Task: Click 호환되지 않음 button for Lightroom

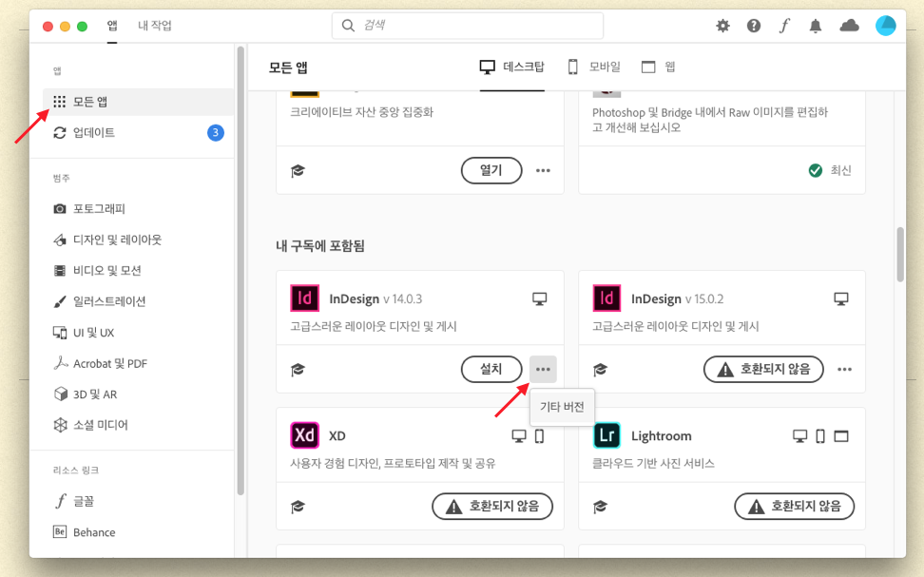Action: (x=794, y=507)
